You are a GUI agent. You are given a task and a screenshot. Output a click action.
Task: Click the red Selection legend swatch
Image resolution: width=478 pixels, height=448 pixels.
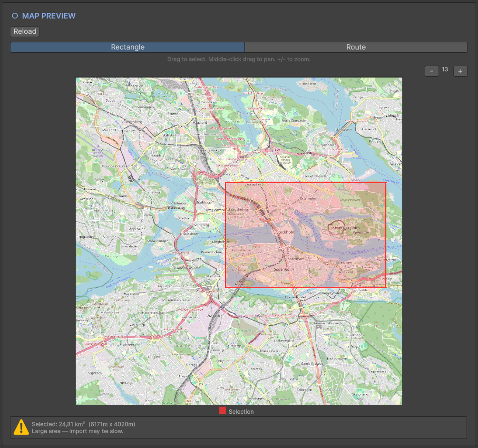tap(222, 411)
